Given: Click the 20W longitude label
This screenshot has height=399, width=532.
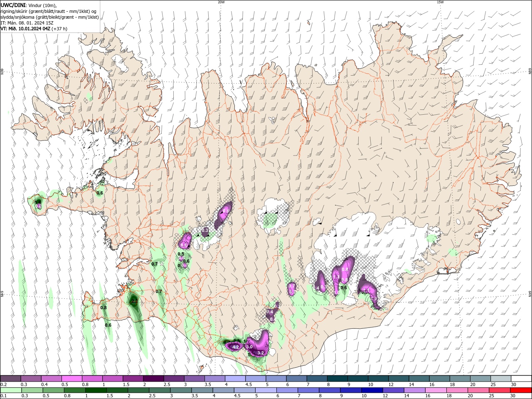Looking at the screenshot, I should click(x=221, y=2).
